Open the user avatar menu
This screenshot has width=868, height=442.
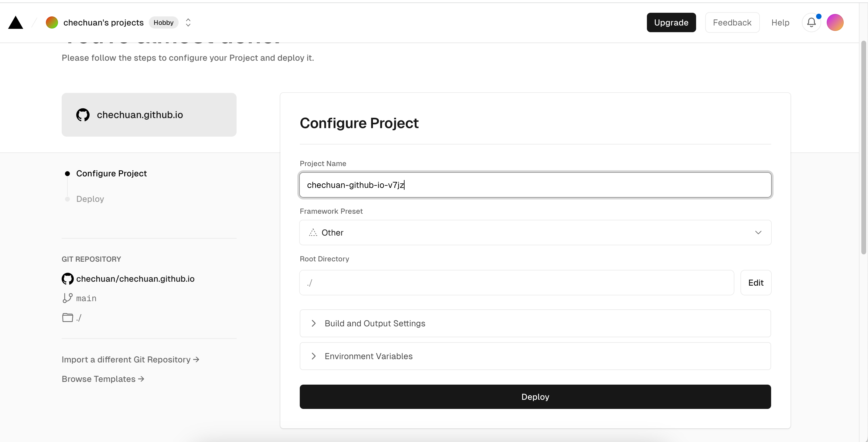click(835, 22)
